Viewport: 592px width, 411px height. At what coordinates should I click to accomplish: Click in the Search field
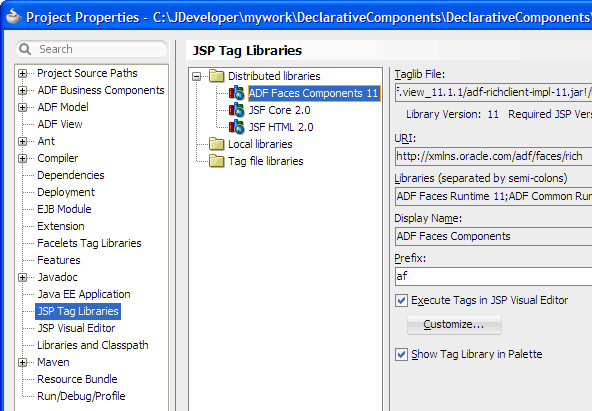pyautogui.click(x=91, y=49)
